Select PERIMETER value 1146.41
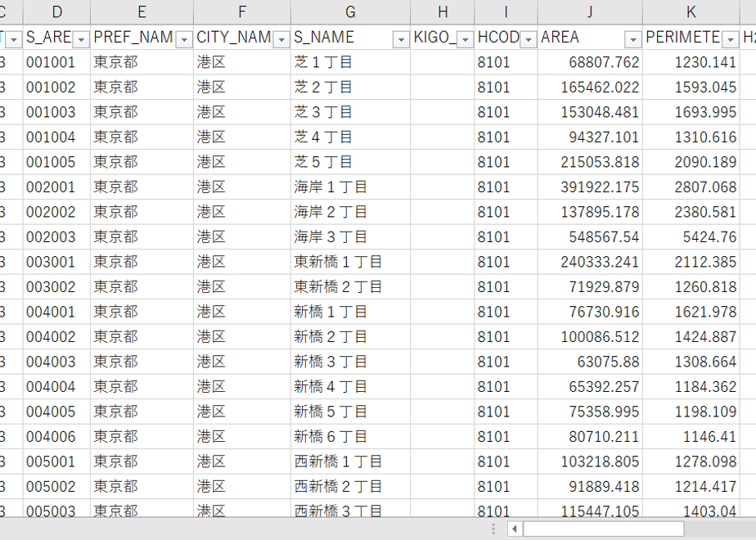Screen dimensions: 756x540 coord(691,436)
